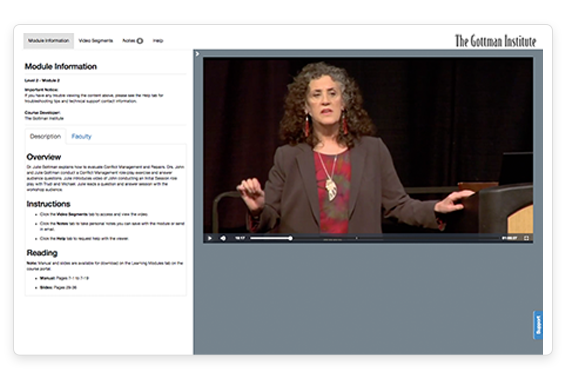Play the lecture video

[209, 238]
